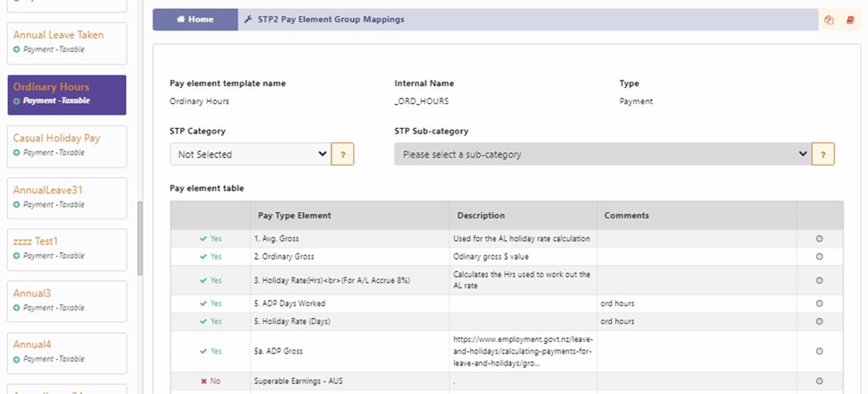
Task: Click the '5a. ADP Gross' cell
Action: click(350, 351)
